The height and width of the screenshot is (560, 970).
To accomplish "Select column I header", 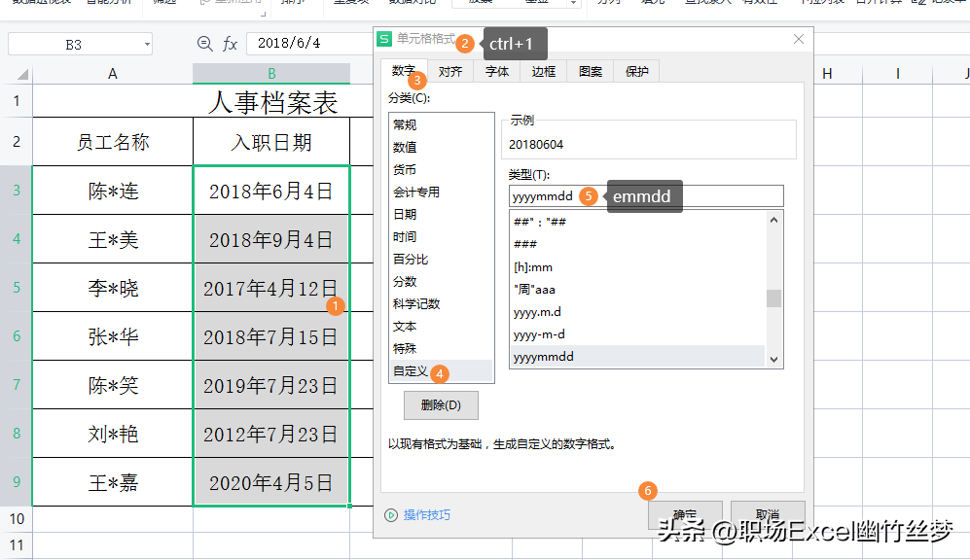I will (898, 74).
